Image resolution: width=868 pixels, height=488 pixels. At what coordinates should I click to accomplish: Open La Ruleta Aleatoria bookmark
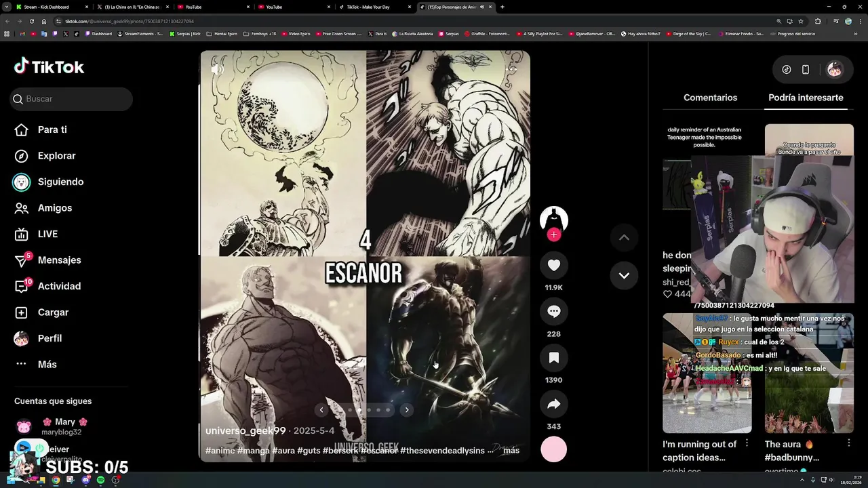click(413, 33)
